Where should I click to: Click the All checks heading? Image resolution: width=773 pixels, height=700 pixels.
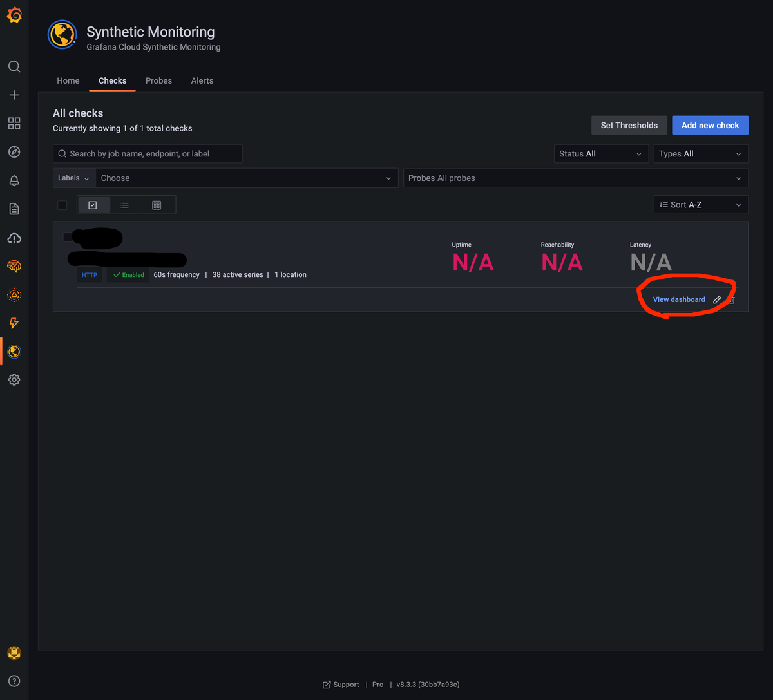[x=78, y=113]
